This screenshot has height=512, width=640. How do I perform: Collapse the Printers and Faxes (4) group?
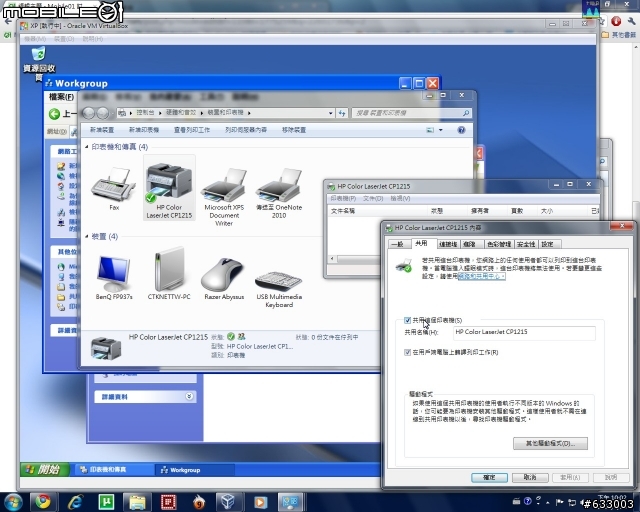pyautogui.click(x=87, y=147)
